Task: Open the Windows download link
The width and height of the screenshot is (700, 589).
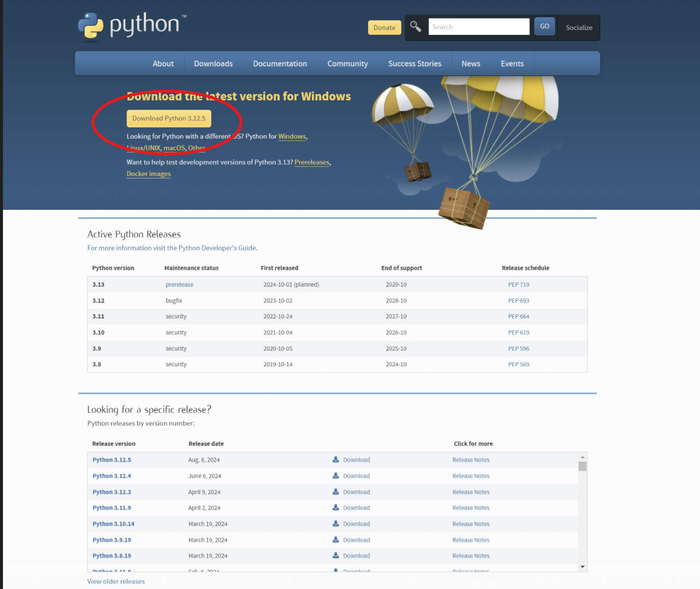Action: (292, 136)
